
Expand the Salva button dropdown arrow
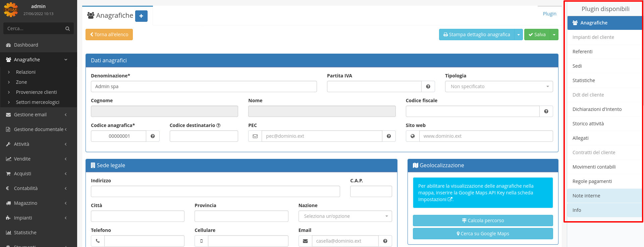pyautogui.click(x=554, y=35)
